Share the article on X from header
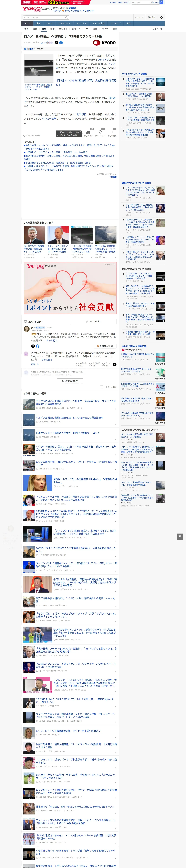The image size is (186, 868). tap(56, 43)
